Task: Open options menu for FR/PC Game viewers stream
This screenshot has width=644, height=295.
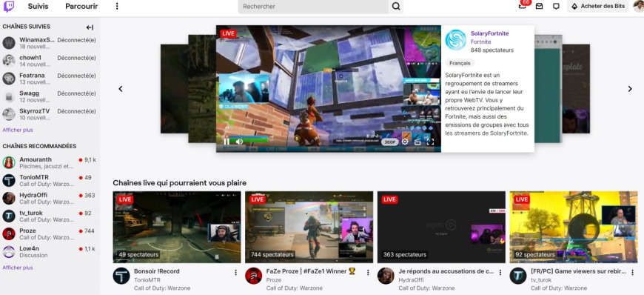Action: coord(632,272)
